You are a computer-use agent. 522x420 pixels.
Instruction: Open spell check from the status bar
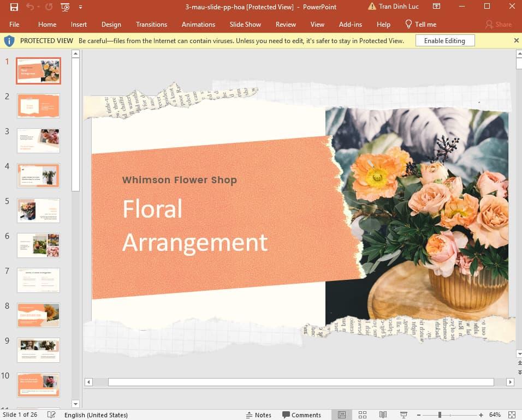[51, 415]
